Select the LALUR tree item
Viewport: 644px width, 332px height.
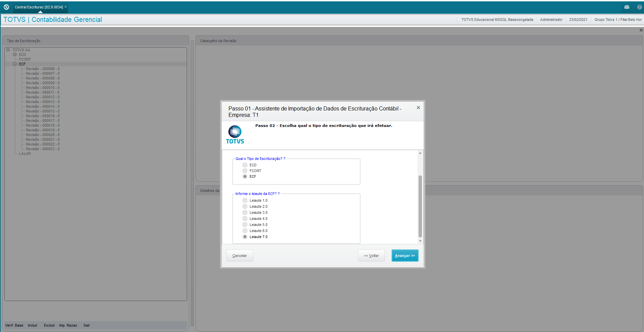coord(25,154)
